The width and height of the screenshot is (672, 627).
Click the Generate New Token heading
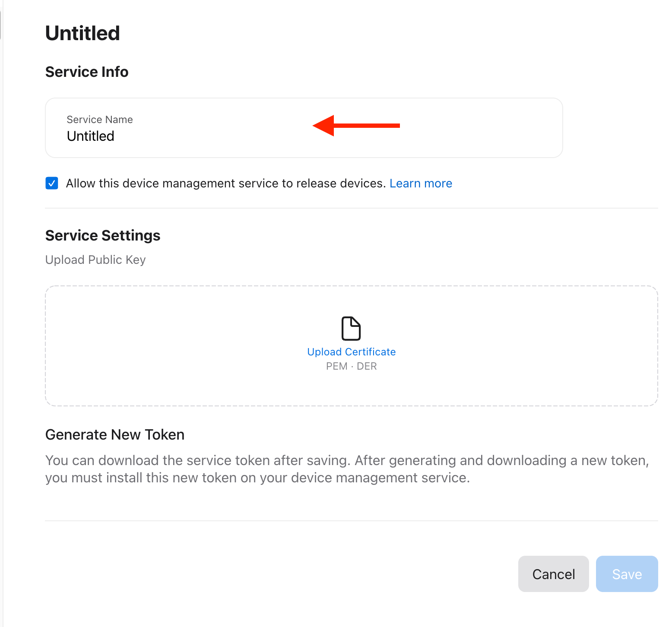point(115,434)
